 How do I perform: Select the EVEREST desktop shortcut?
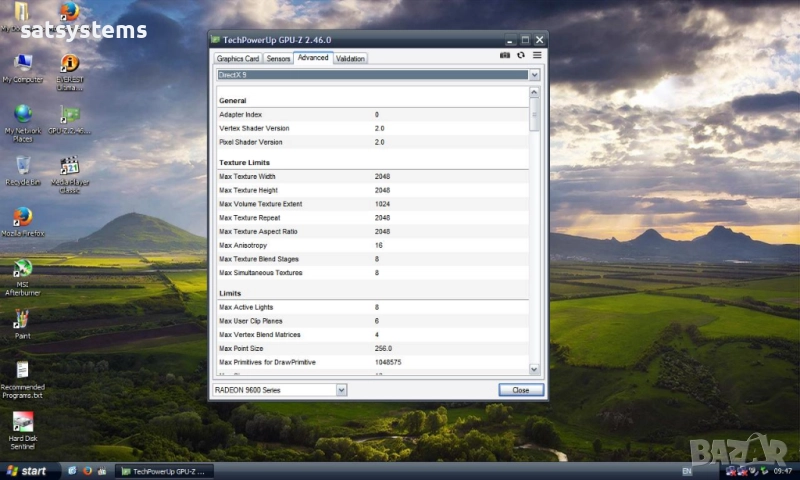point(70,64)
